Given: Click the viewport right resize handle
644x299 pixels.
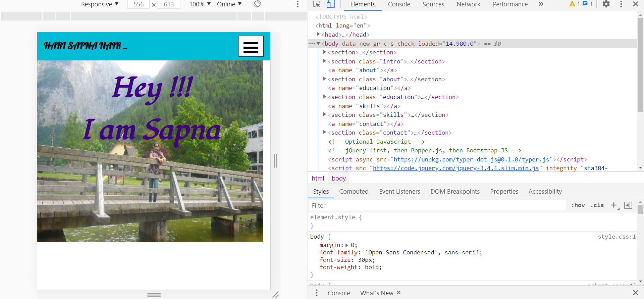Looking at the screenshot, I should point(275,161).
